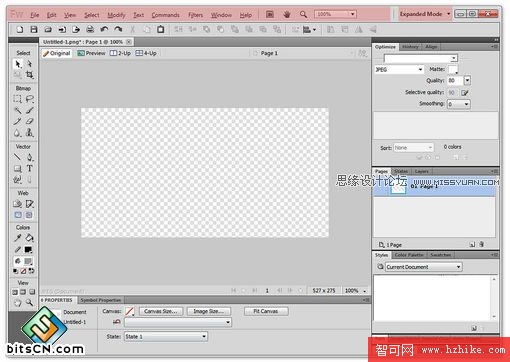Select the Rectangle vector tool
Screen dimensions: 510x362
[x=18, y=169]
